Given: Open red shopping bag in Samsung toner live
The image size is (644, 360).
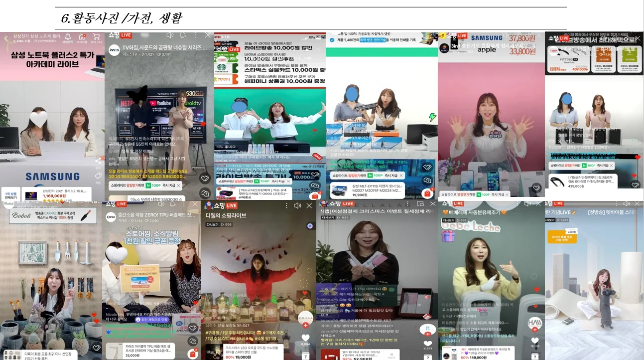Looking at the screenshot, I should [427, 193].
